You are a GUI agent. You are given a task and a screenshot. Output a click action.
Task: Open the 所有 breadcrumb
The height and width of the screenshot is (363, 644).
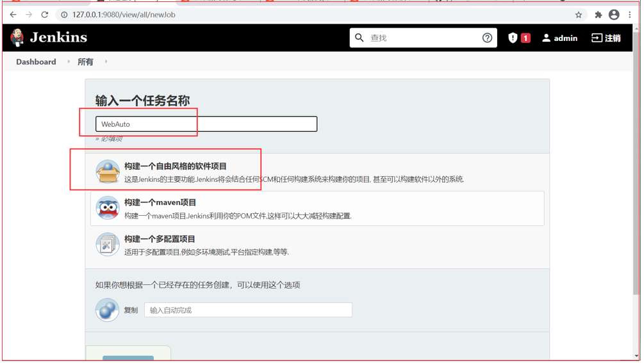(x=85, y=61)
